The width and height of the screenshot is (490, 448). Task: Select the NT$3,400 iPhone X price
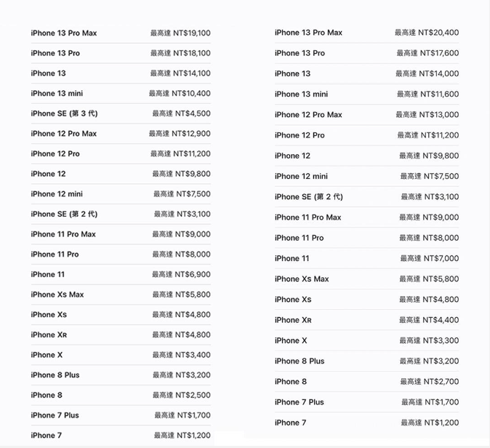pyautogui.click(x=181, y=355)
